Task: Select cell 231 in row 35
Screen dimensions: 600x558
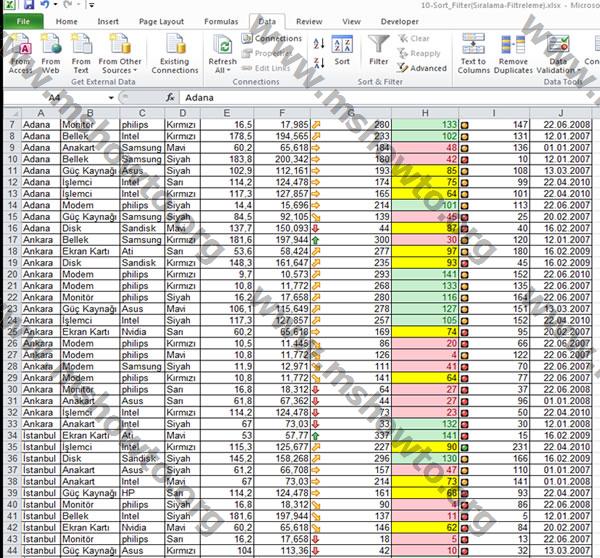Action: (x=494, y=447)
